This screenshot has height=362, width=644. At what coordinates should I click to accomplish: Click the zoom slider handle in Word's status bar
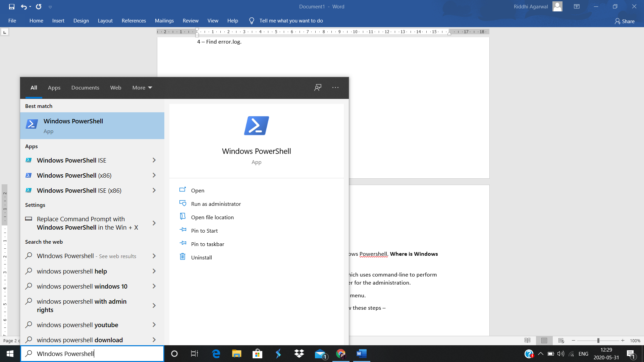598,341
